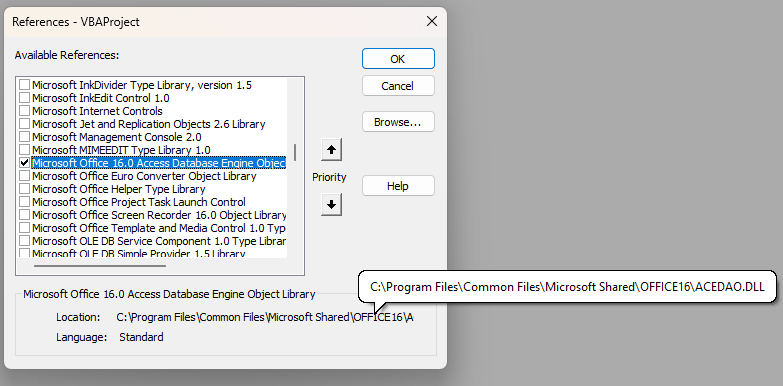Tick Microsoft Office Euro Converter checkbox
This screenshot has height=386, width=783.
click(24, 176)
